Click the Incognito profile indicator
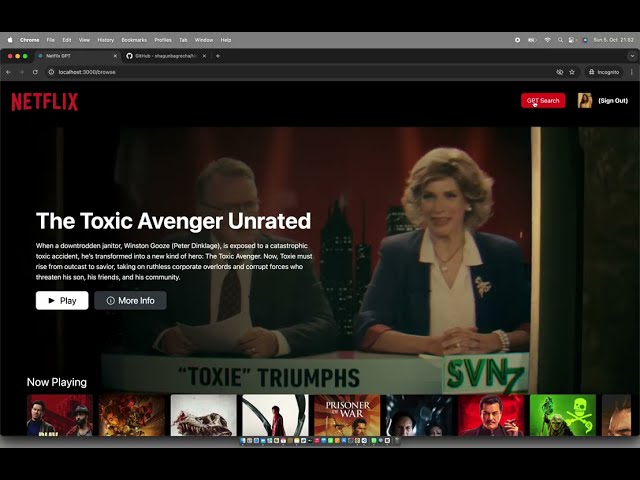The height and width of the screenshot is (480, 640). [604, 72]
